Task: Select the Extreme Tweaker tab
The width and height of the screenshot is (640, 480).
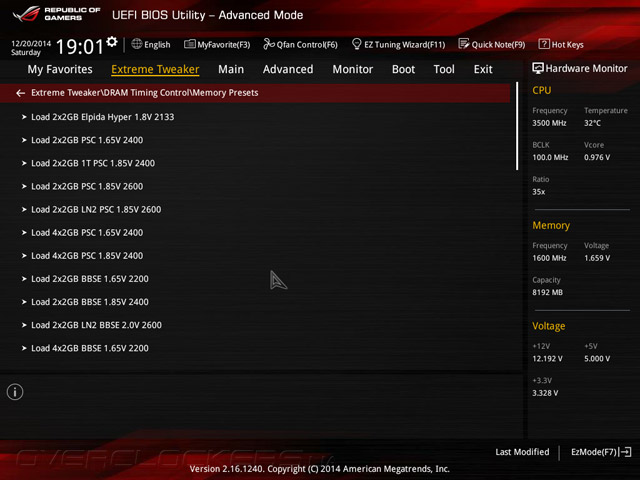Action: 155,69
